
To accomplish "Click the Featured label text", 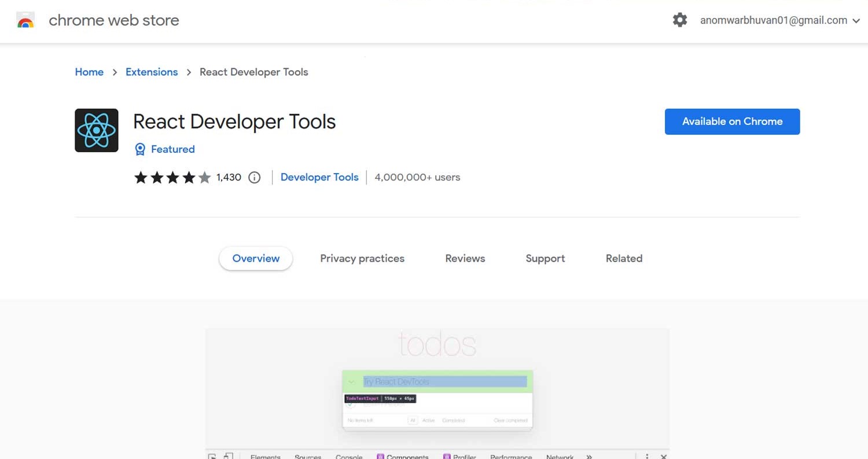I will pos(172,149).
